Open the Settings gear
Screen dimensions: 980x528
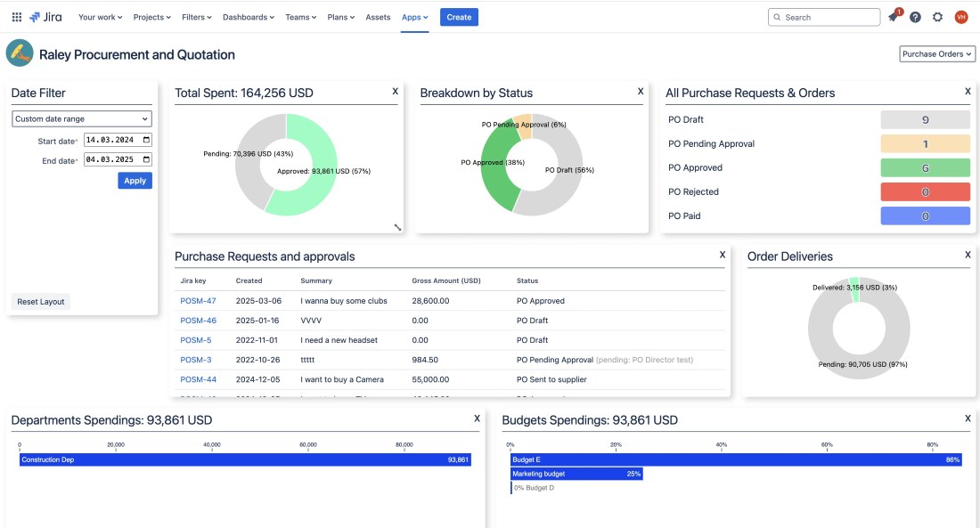pos(937,16)
